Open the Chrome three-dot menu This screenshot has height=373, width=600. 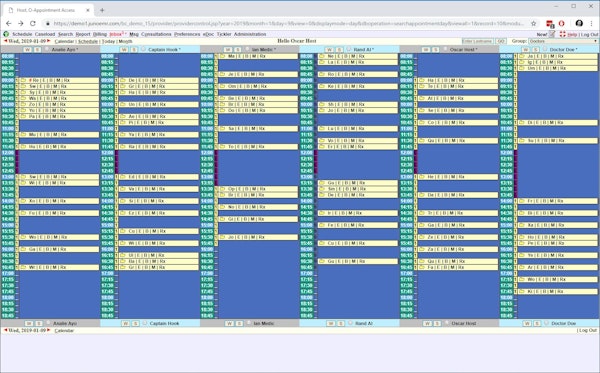pos(592,23)
